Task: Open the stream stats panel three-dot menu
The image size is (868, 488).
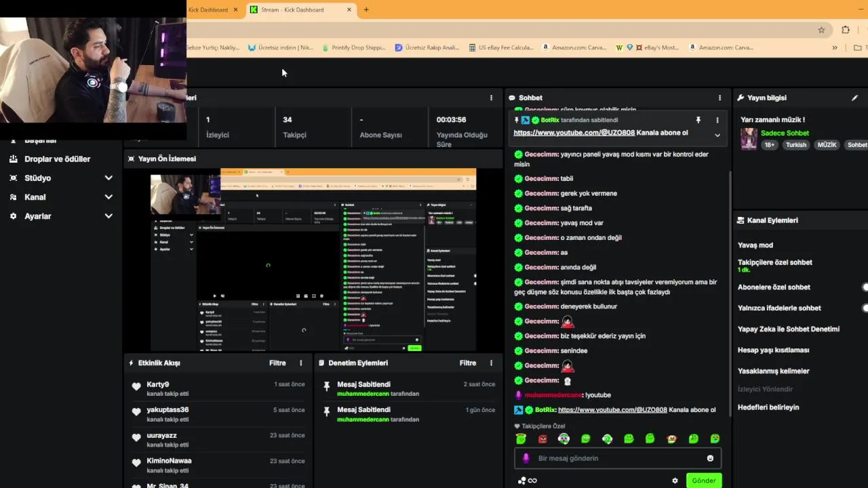Action: (492, 98)
